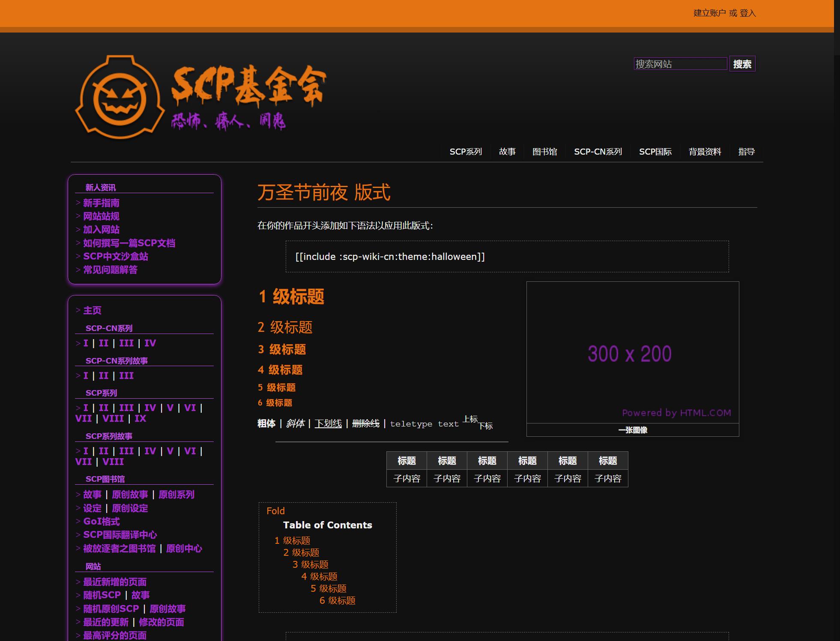Click the 登入 login link
840x641 pixels.
(x=747, y=13)
